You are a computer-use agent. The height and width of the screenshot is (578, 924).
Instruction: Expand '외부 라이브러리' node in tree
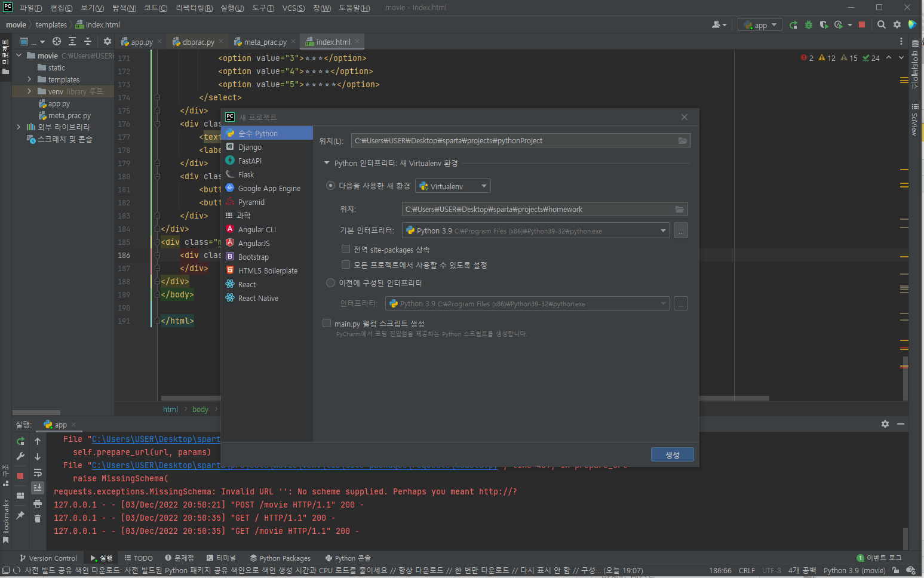click(19, 127)
